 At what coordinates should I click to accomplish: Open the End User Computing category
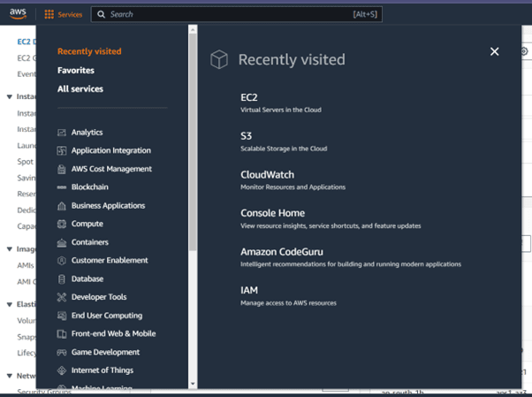pyautogui.click(x=107, y=316)
